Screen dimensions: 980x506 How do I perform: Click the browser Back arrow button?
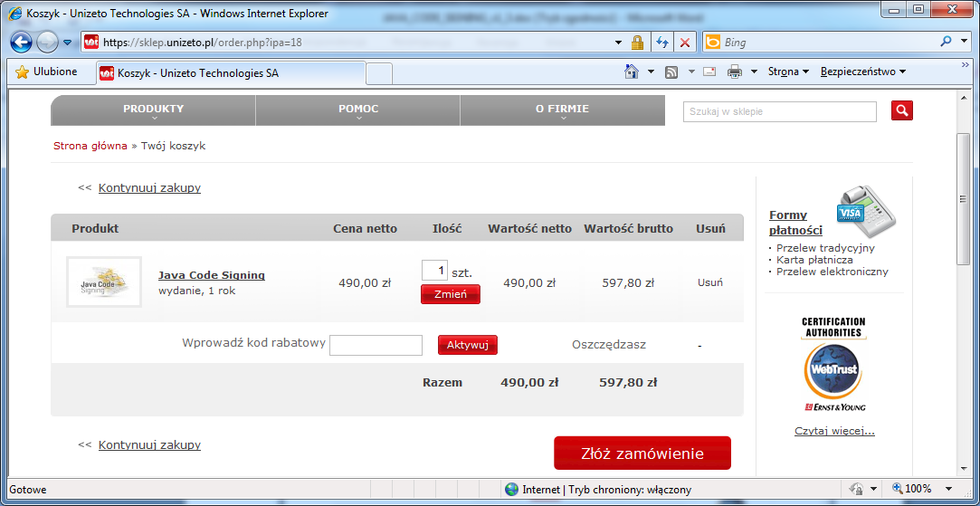[x=21, y=43]
